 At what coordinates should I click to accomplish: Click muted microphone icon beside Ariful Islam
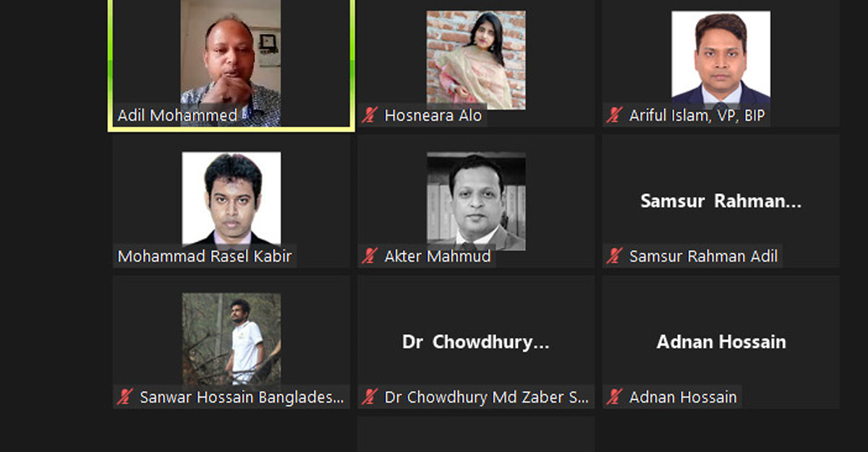pos(615,115)
